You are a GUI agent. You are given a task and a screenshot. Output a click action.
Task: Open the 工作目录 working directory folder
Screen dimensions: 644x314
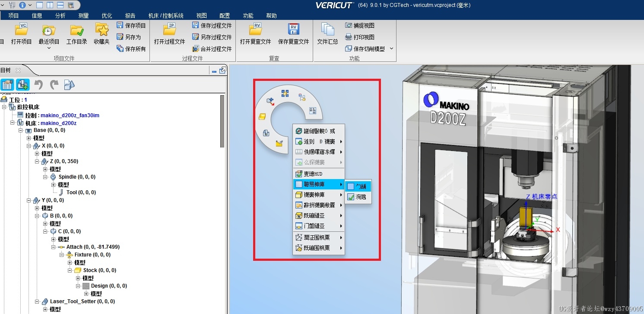point(77,34)
